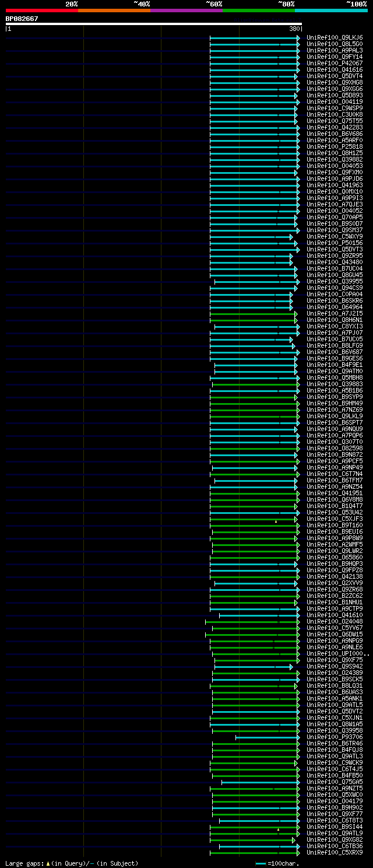Click UniRef100_Q9ATM0 entry
This screenshot has height=868, width=373.
pos(335,372)
